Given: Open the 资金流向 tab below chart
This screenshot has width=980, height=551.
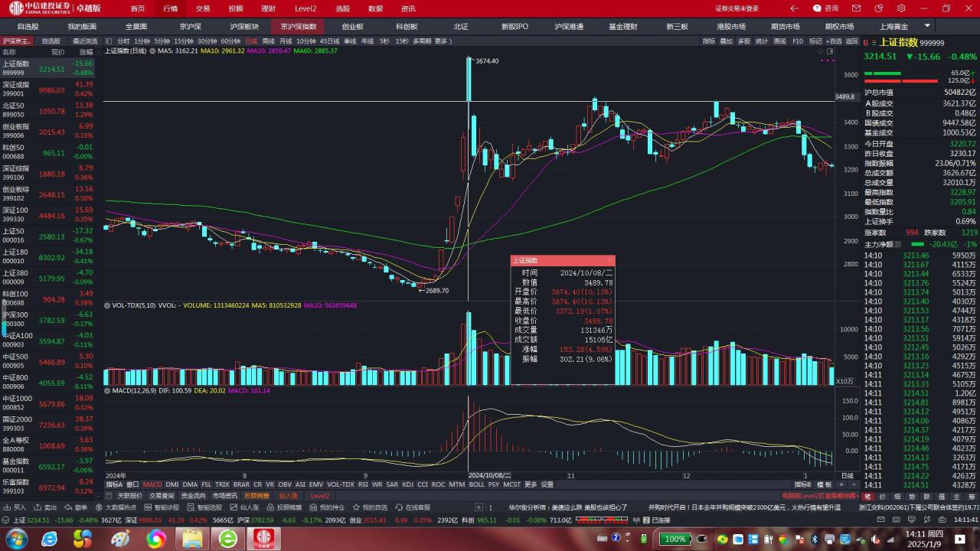Looking at the screenshot, I should click(193, 496).
